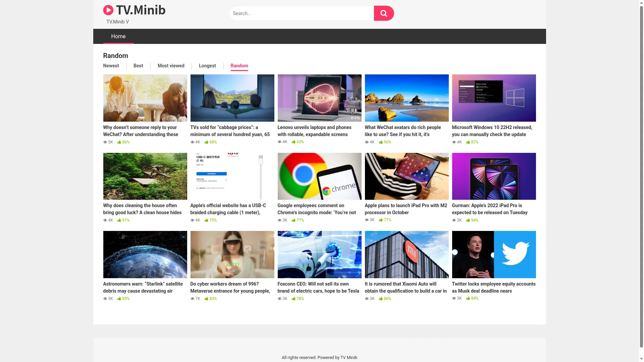Click the eye views icon under Xiaomi Auto article
Image resolution: width=644 pixels, height=362 pixels.
[x=367, y=299]
